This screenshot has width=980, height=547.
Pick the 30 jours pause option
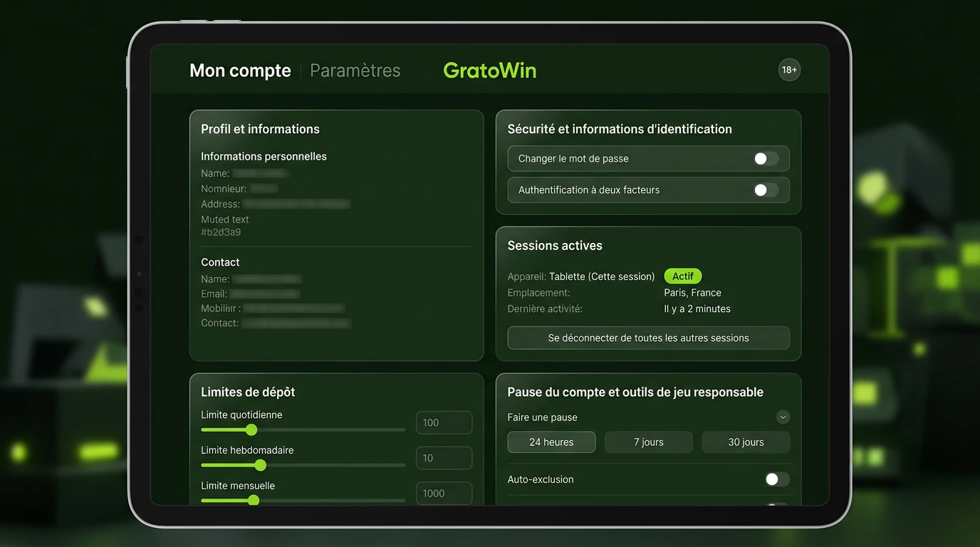(746, 442)
